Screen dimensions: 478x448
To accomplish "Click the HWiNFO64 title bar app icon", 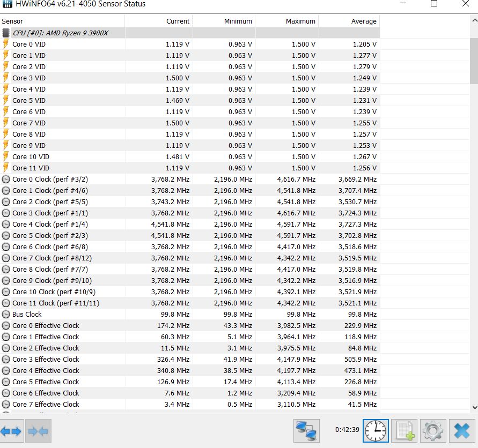I will tap(7, 4).
